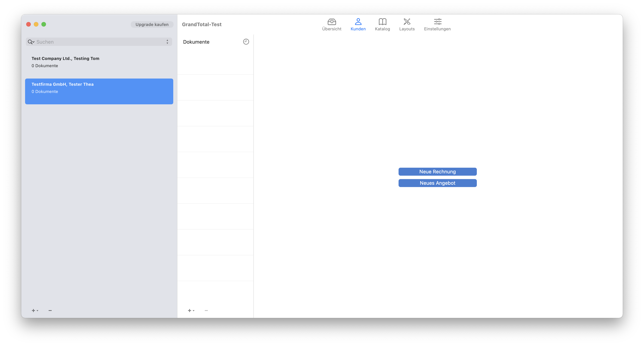Expand the add-client plus menu
Viewport: 644px width, 346px height.
tap(35, 310)
